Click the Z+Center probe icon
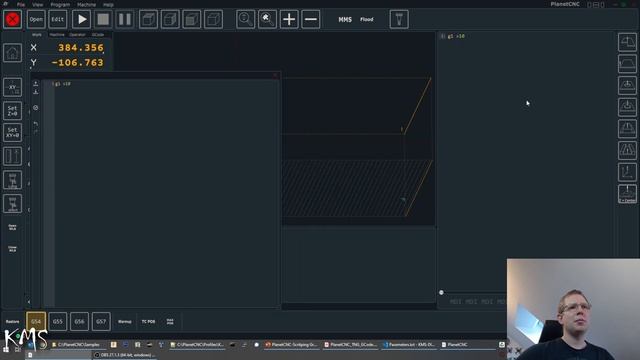 [627, 193]
